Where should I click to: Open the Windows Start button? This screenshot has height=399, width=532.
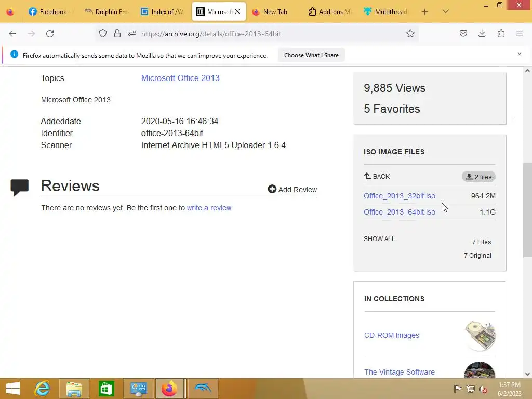tap(13, 389)
